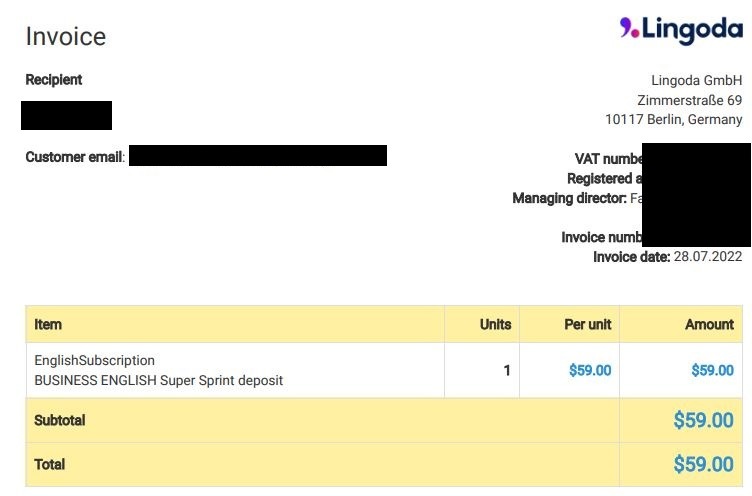This screenshot has width=752, height=496.
Task: Click the Lingoda logo
Action: (x=681, y=30)
